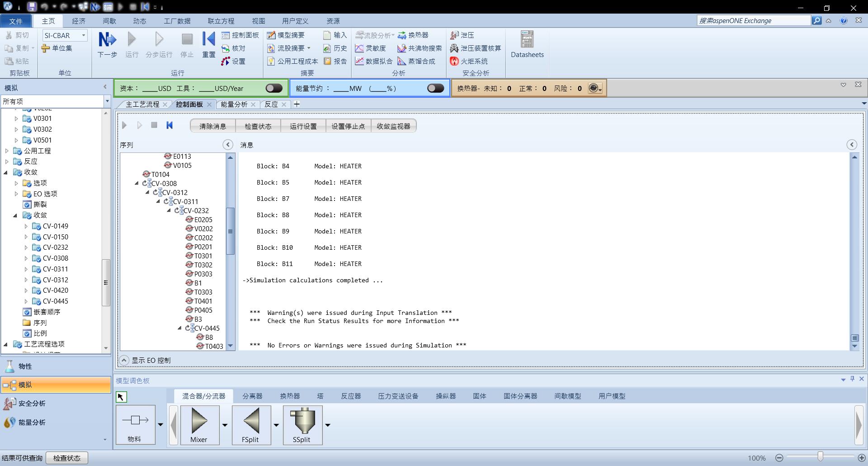
Task: Select the FSplit model block
Action: [x=251, y=425]
